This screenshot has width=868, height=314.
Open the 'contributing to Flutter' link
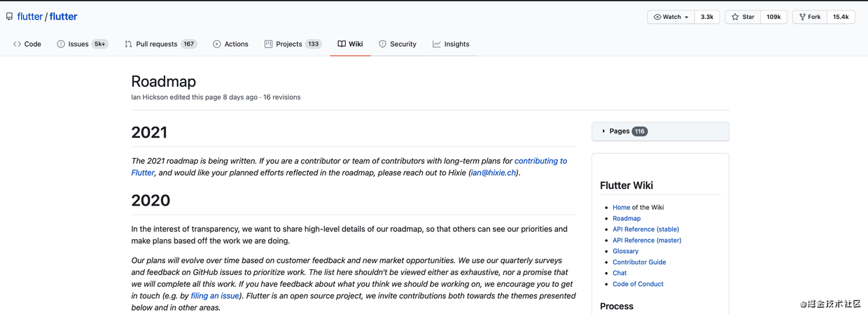540,161
